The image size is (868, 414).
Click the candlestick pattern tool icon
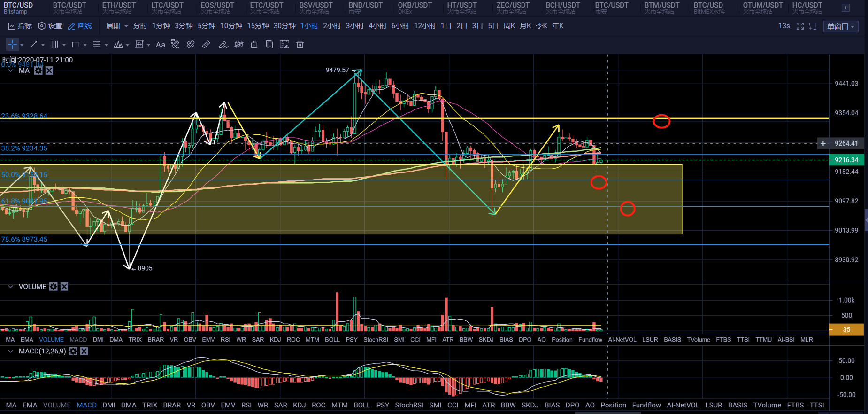(239, 44)
